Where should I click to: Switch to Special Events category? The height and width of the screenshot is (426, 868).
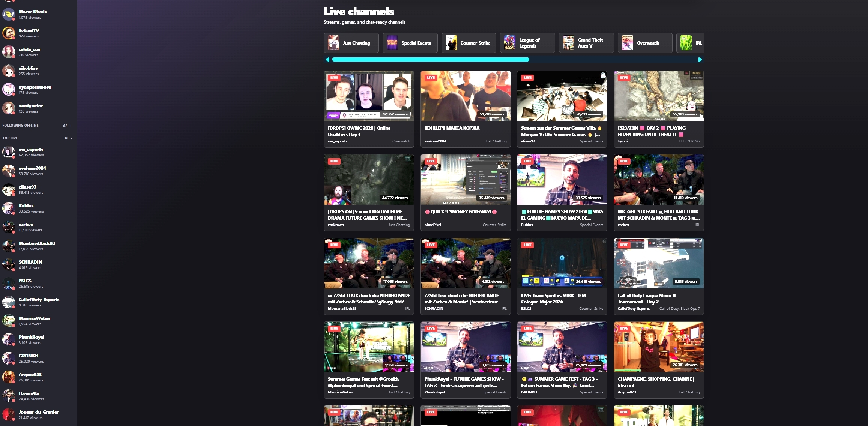point(410,43)
